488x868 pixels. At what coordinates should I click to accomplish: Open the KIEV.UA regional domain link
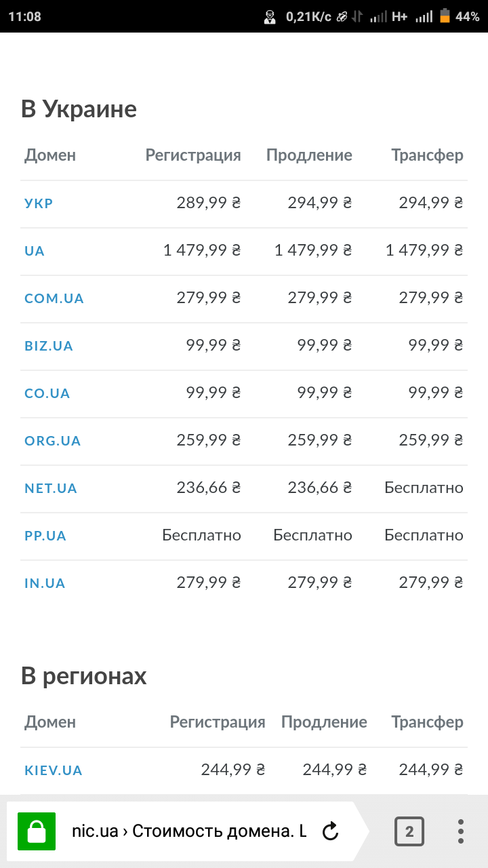(x=54, y=770)
